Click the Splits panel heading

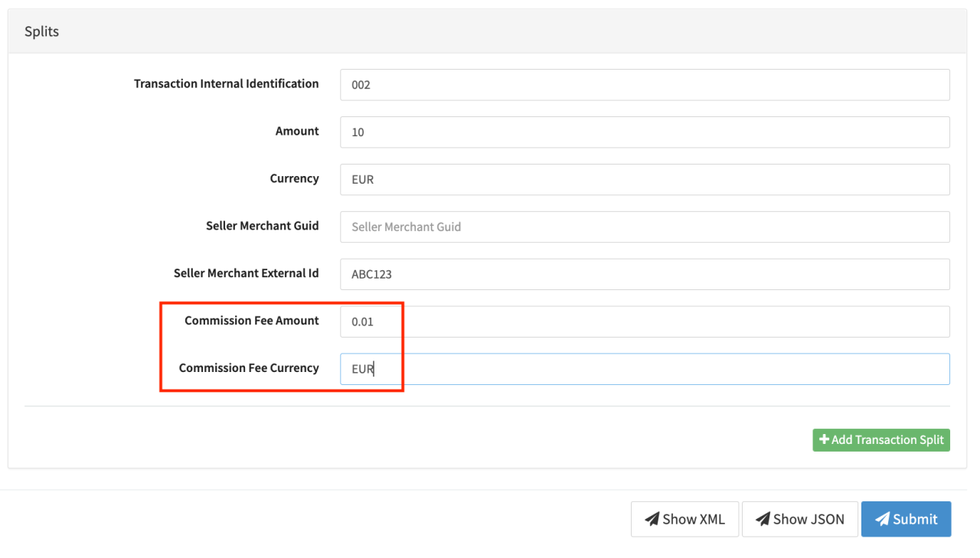tap(42, 31)
